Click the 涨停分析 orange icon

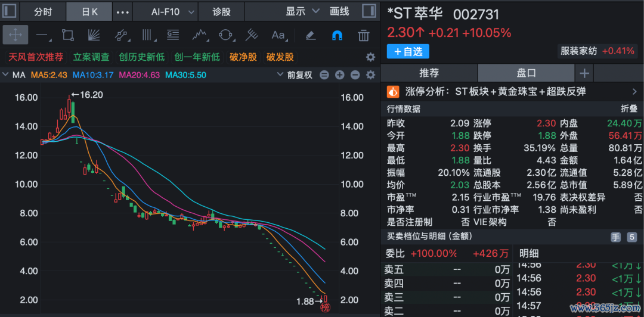(x=393, y=92)
